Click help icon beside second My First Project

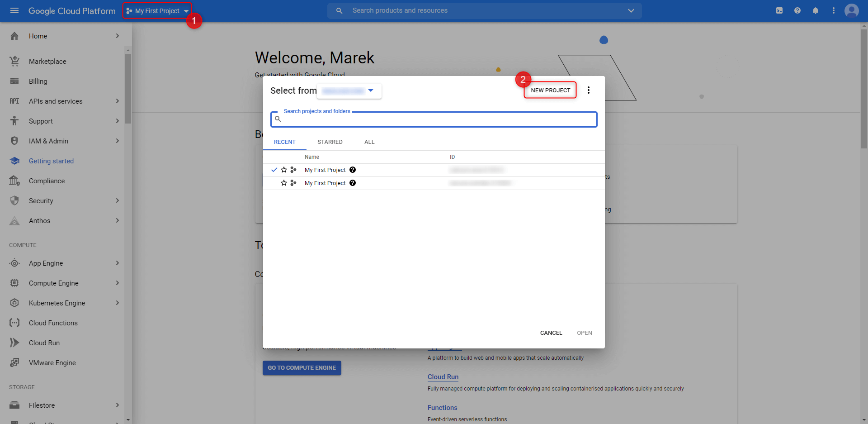[x=353, y=183]
